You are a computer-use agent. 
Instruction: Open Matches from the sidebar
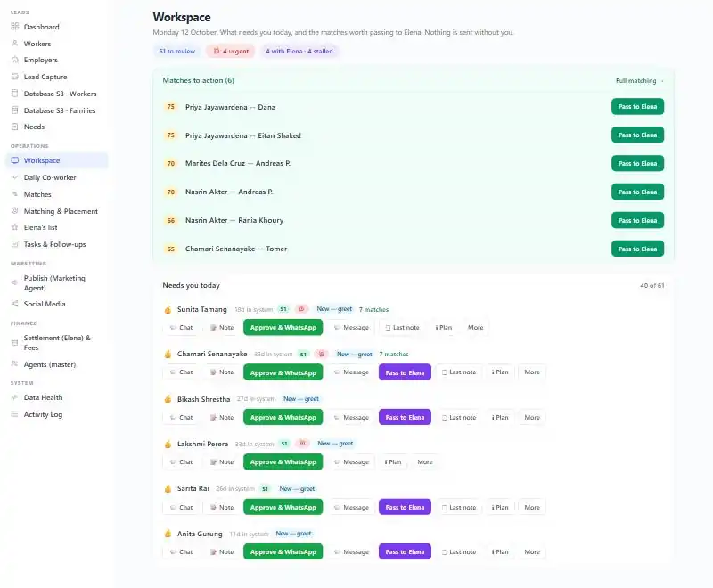pos(57,194)
